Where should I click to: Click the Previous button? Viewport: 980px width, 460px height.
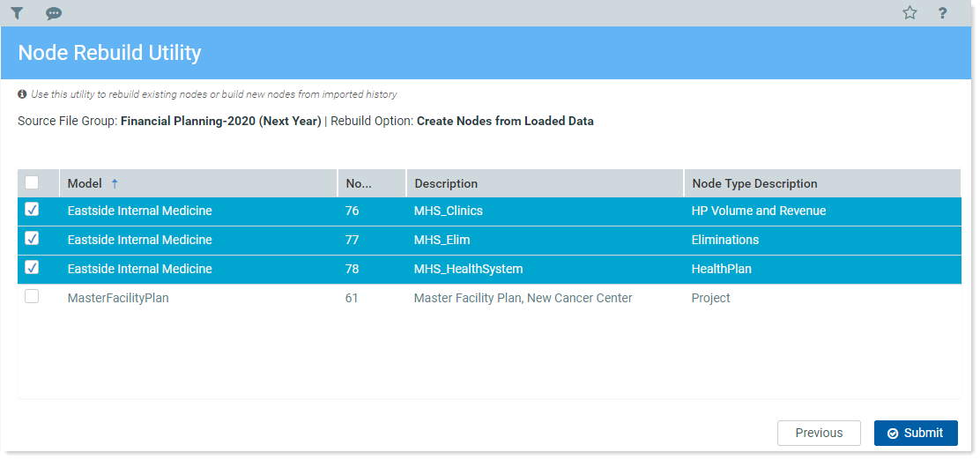[819, 433]
